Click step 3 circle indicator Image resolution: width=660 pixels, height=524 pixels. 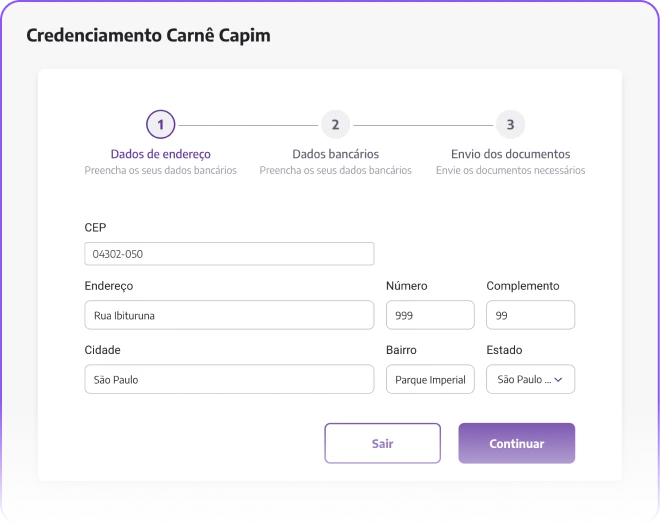[x=510, y=125]
